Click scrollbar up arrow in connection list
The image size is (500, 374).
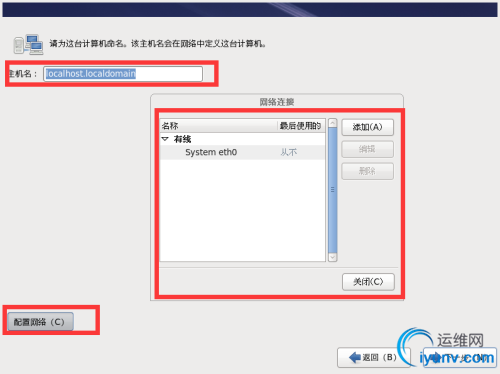click(332, 123)
